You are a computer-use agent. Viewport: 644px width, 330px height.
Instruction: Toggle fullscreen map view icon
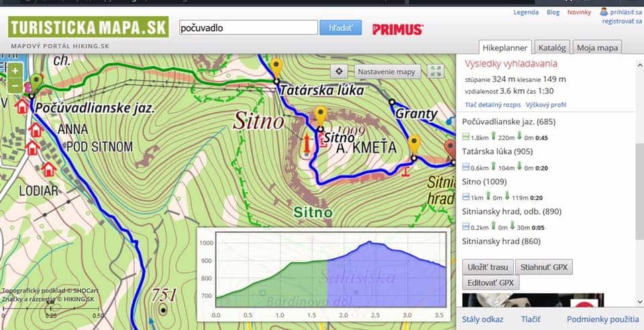(436, 72)
